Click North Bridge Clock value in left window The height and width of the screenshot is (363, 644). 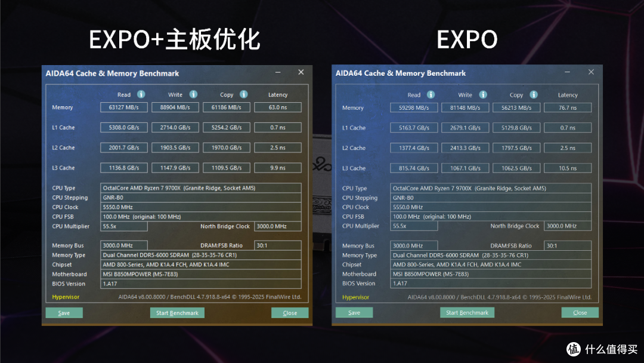pyautogui.click(x=278, y=226)
